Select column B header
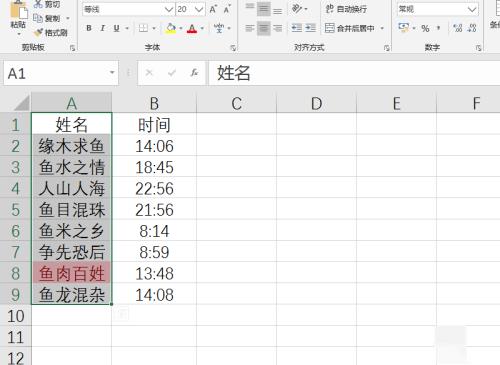 [154, 103]
